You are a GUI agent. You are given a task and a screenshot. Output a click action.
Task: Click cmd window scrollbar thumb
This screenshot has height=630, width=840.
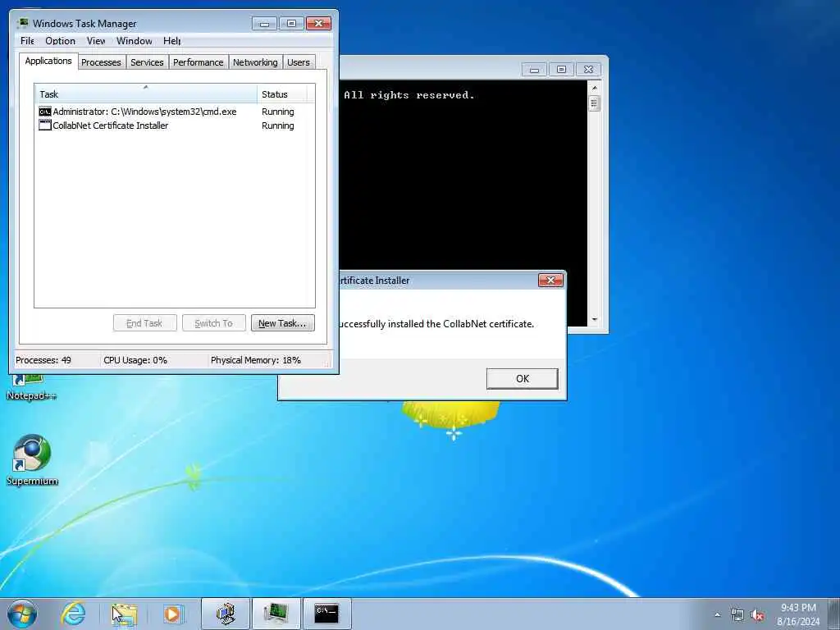click(594, 103)
